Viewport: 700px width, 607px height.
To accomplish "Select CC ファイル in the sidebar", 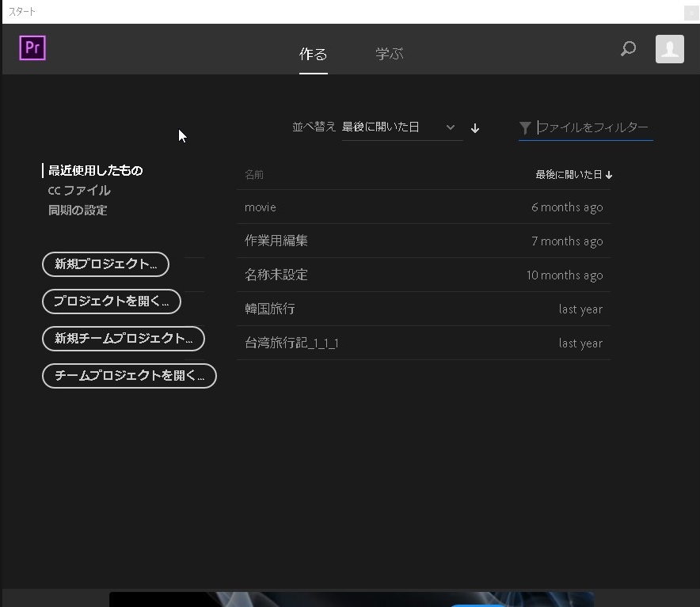I will coord(79,191).
